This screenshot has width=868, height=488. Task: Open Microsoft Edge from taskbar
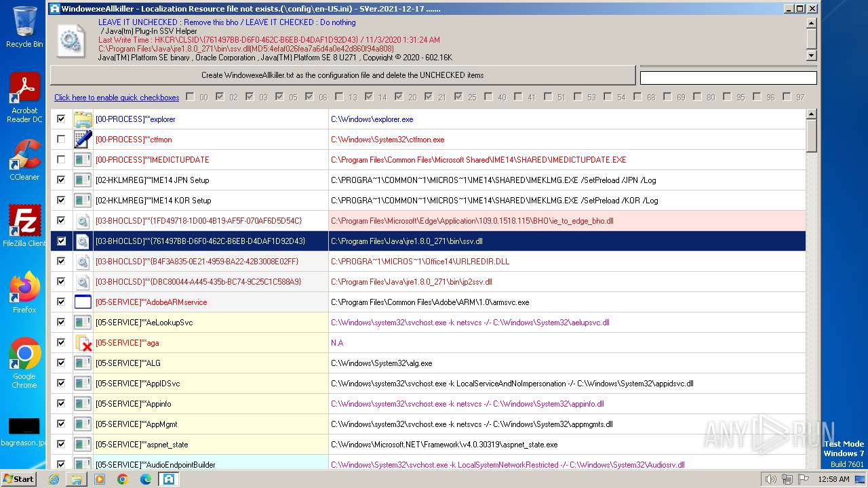point(146,479)
